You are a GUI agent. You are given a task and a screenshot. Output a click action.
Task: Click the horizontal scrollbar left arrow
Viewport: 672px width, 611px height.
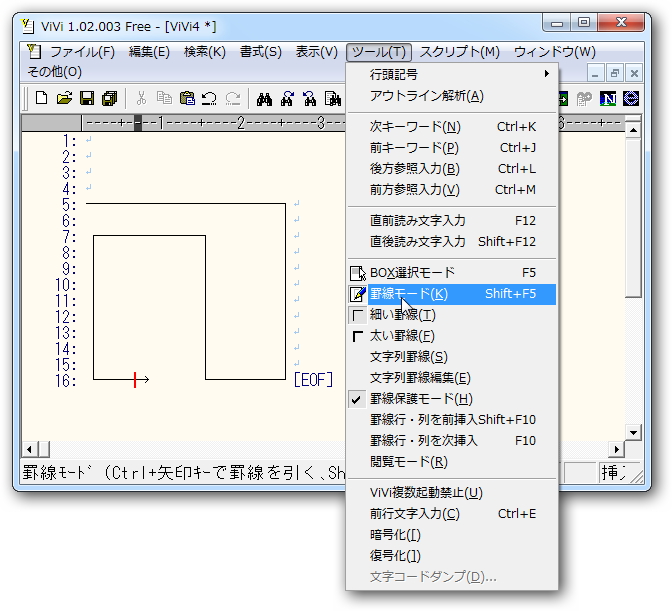click(x=30, y=449)
